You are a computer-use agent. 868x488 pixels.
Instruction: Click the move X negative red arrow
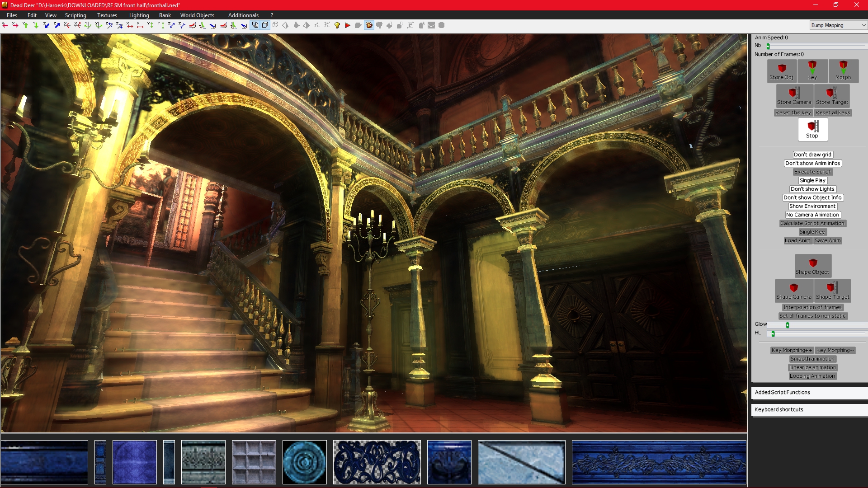tap(5, 25)
